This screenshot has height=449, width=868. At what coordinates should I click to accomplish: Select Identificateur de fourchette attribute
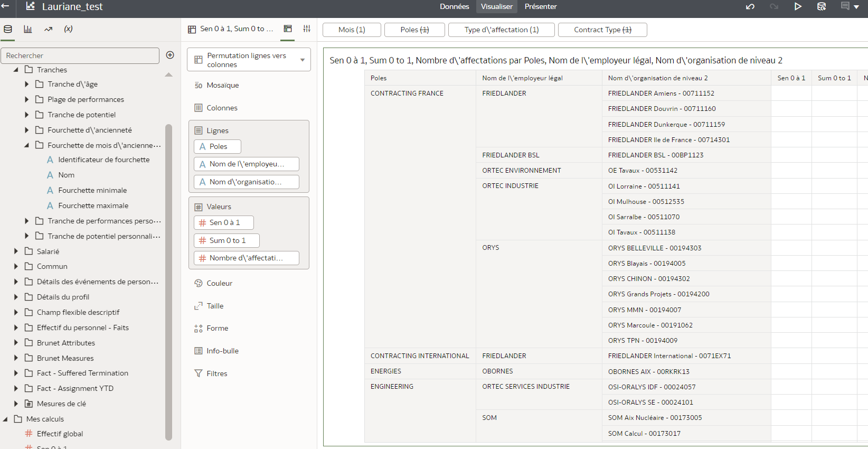tap(103, 160)
